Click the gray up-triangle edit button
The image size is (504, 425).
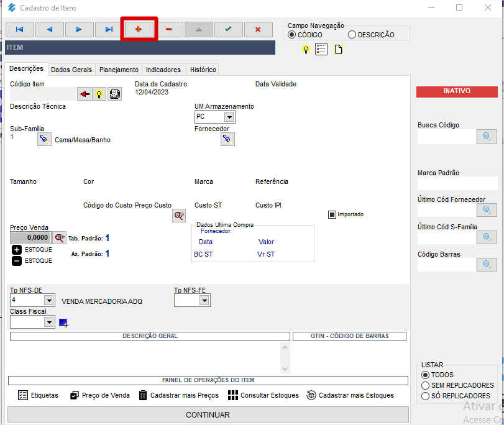pyautogui.click(x=199, y=30)
